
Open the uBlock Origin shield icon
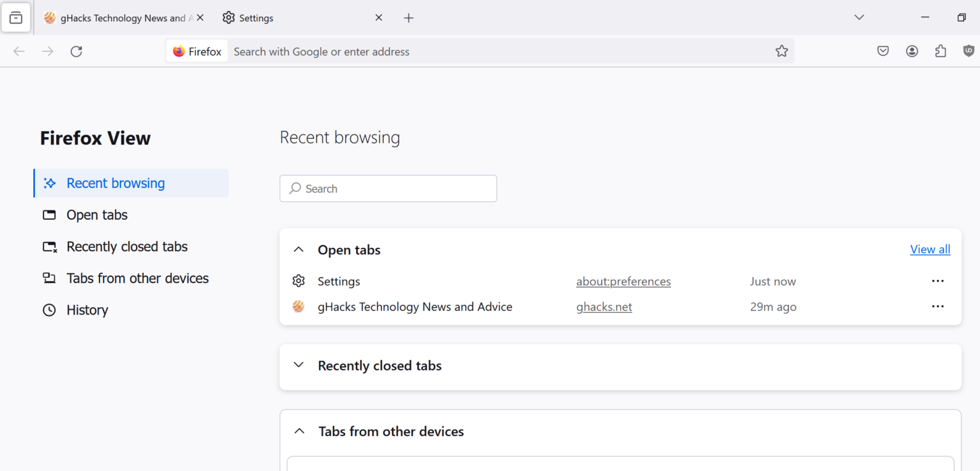969,51
